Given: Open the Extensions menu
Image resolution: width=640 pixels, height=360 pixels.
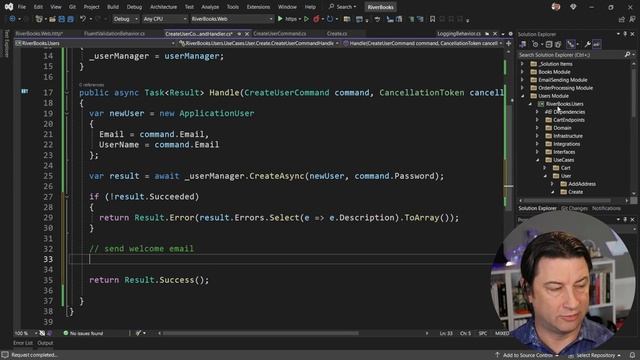Looking at the screenshot, I should pyautogui.click(x=258, y=7).
